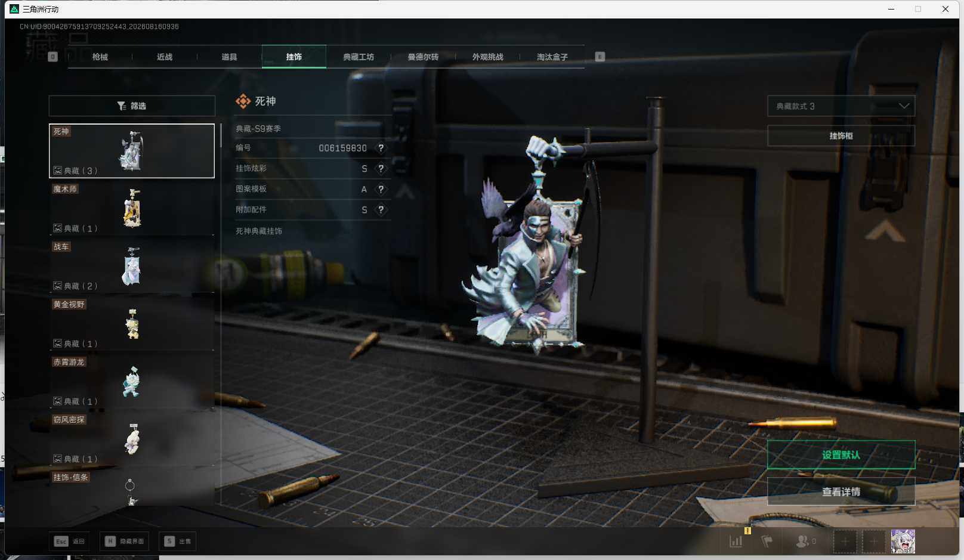Image resolution: width=964 pixels, height=560 pixels.
Task: Click the orange emblem beside 死神 title
Action: coord(243,101)
